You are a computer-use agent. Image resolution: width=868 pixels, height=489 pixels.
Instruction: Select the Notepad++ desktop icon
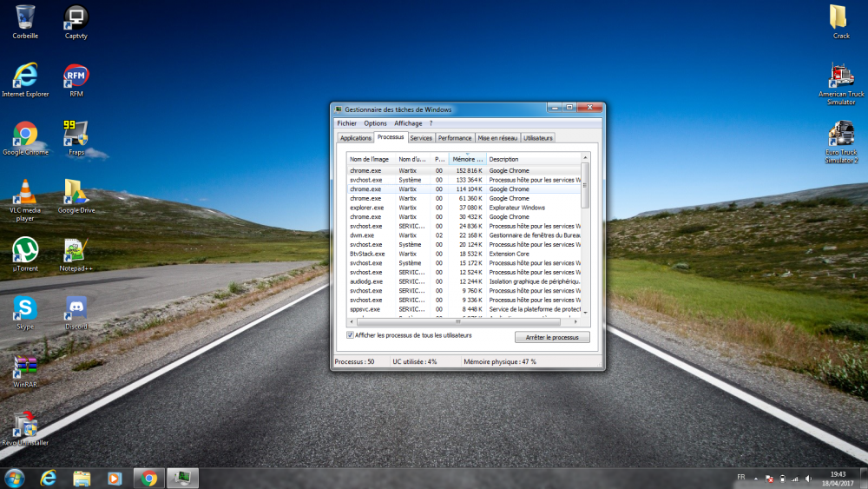point(76,251)
